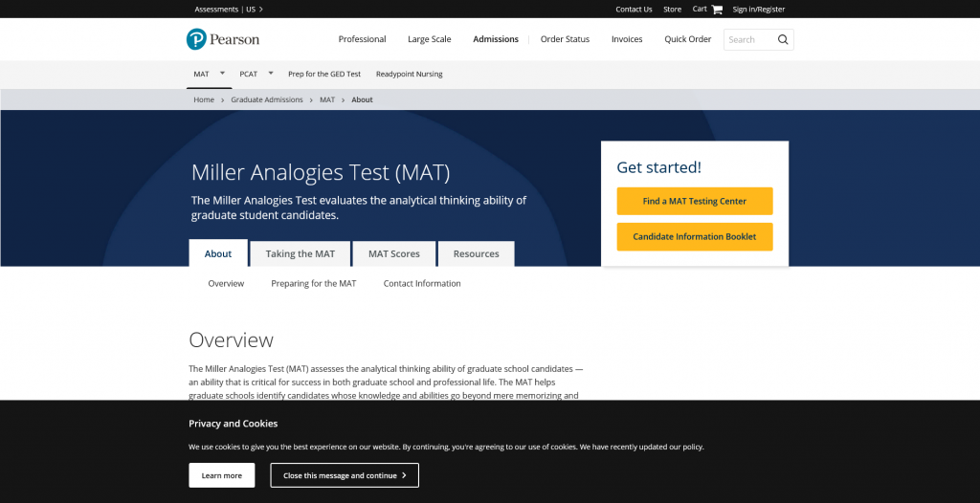Close the cookie message and continue
The width and height of the screenshot is (980, 503).
[345, 475]
